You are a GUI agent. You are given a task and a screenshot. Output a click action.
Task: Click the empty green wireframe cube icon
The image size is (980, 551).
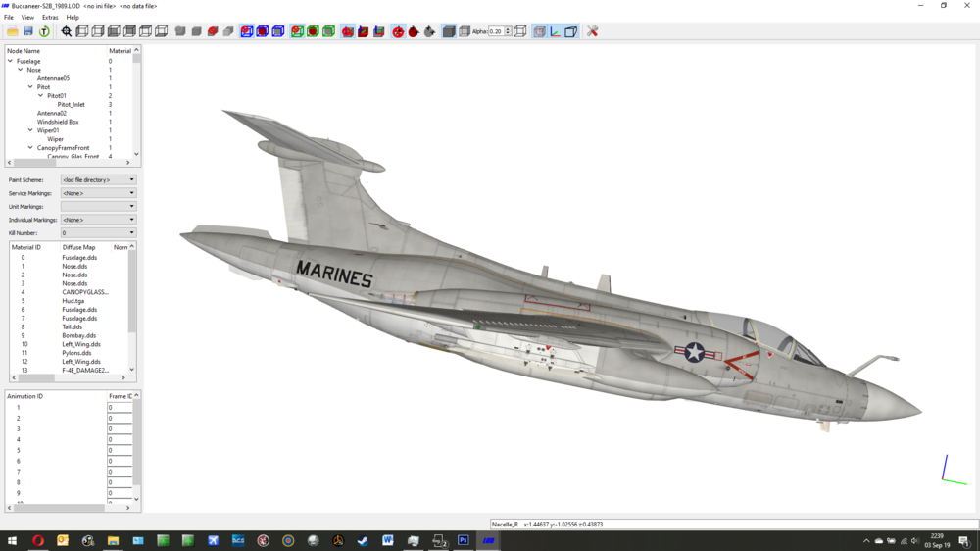(328, 31)
